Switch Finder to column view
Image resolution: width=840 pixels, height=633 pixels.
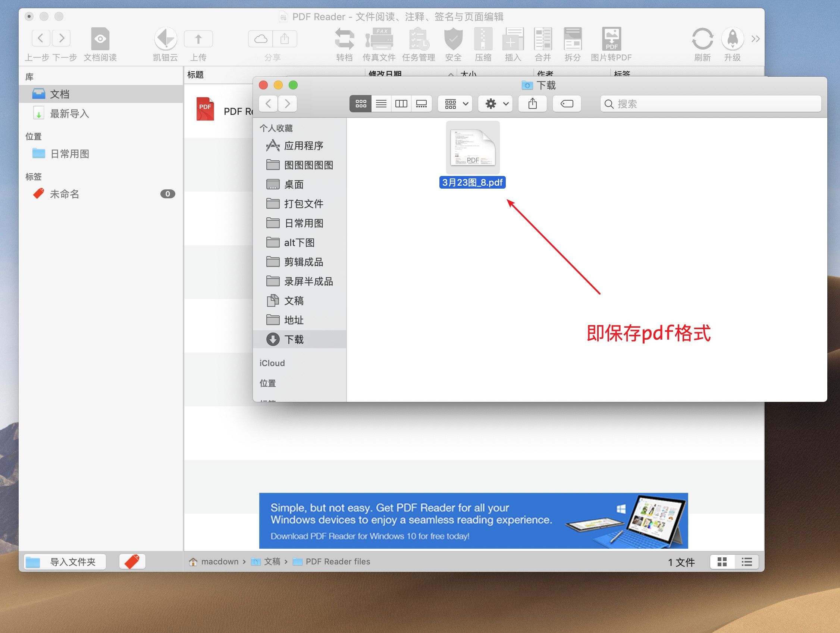point(401,104)
